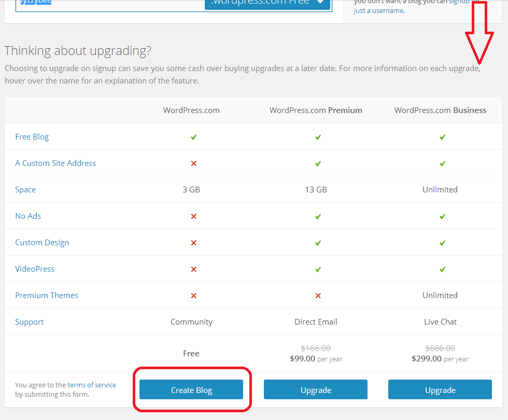508x420 pixels.
Task: Click green checkmark for No Ads in Premium column
Action: [x=318, y=216]
